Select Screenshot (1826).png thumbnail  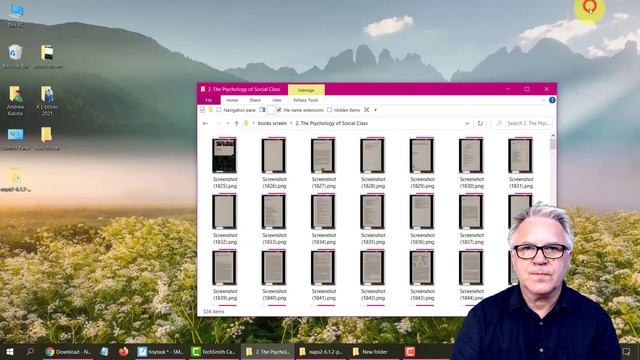click(x=274, y=156)
